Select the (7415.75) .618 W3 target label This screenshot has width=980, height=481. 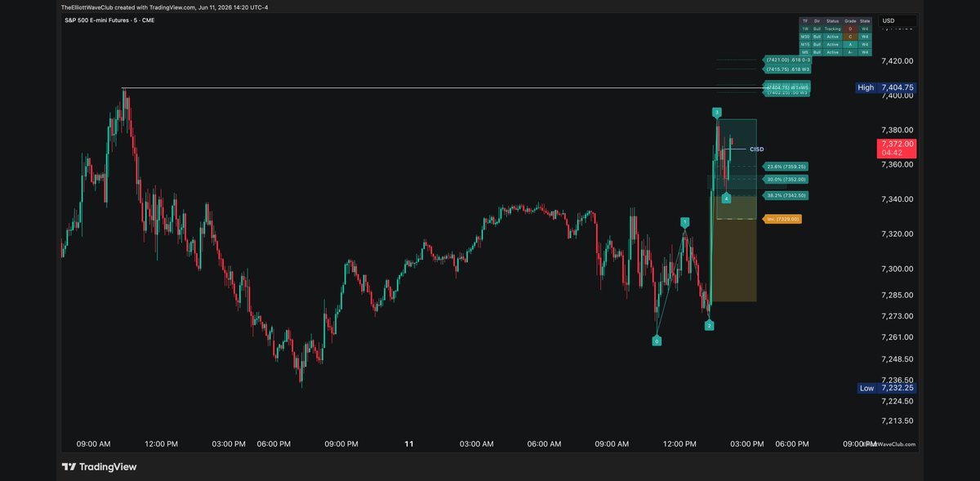pyautogui.click(x=788, y=69)
